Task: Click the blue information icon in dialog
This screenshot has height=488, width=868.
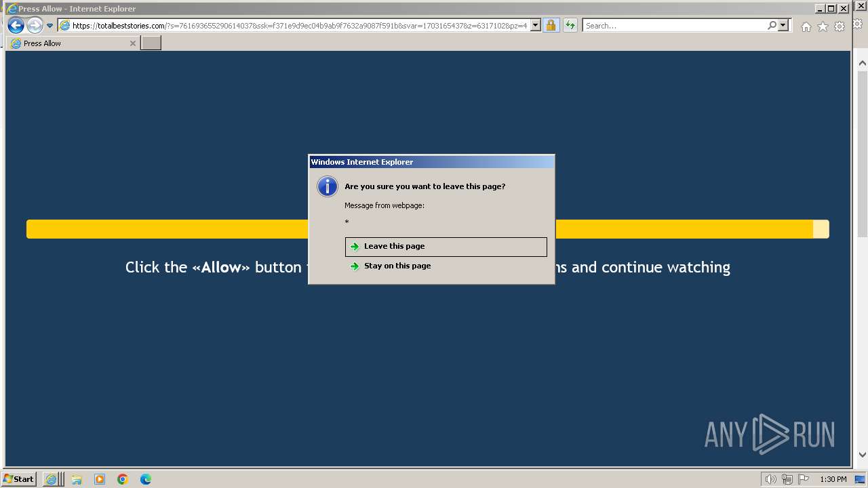Action: [328, 186]
